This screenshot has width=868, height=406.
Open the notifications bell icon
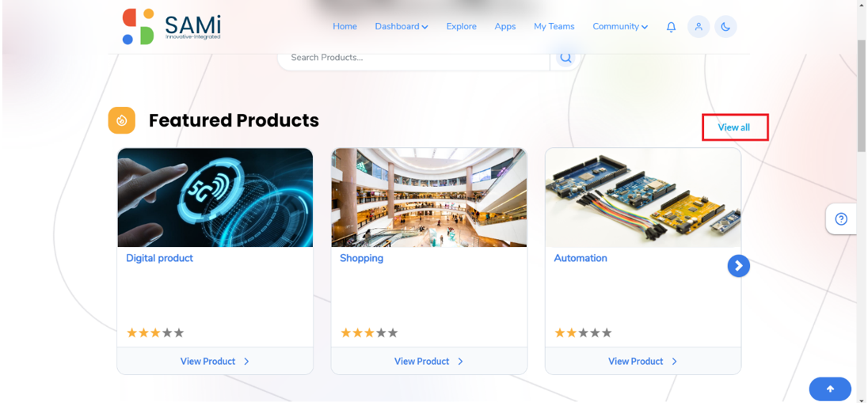coord(671,27)
